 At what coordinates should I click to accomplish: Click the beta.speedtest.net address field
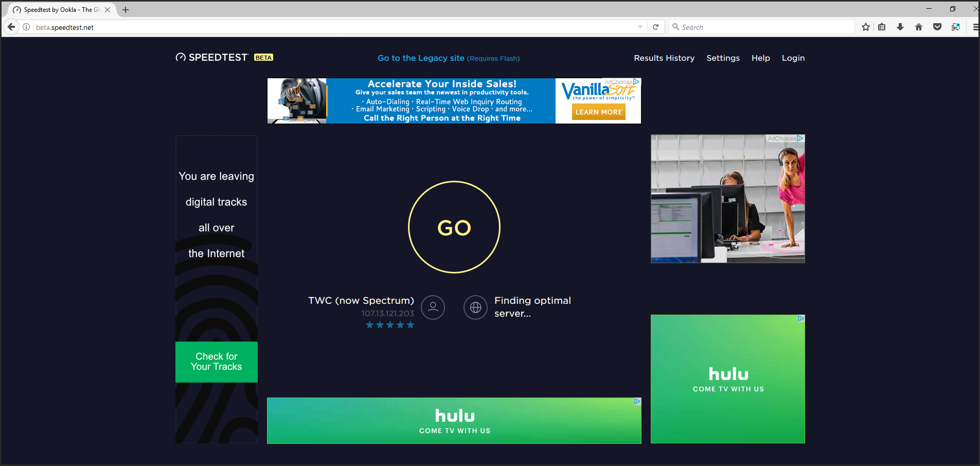[334, 27]
